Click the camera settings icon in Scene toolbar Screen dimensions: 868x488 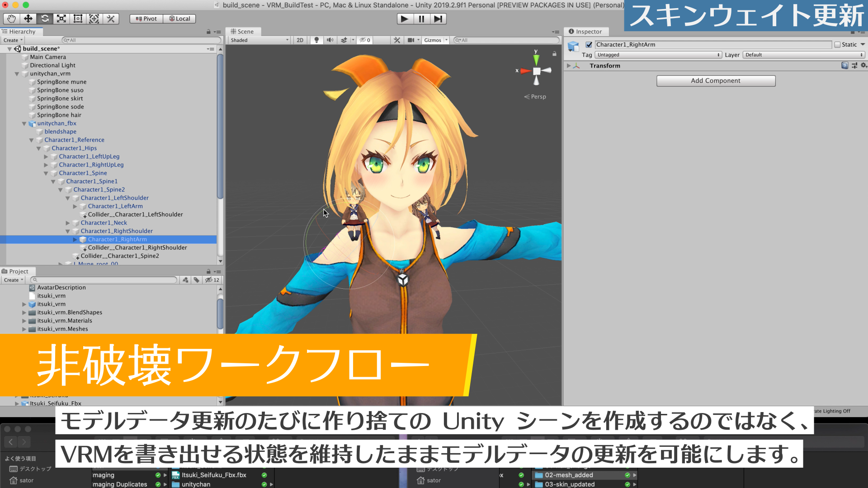coord(412,40)
